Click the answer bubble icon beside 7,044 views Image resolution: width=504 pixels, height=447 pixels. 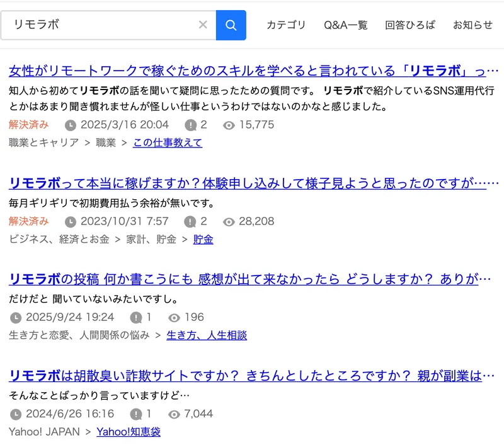pyautogui.click(x=136, y=414)
